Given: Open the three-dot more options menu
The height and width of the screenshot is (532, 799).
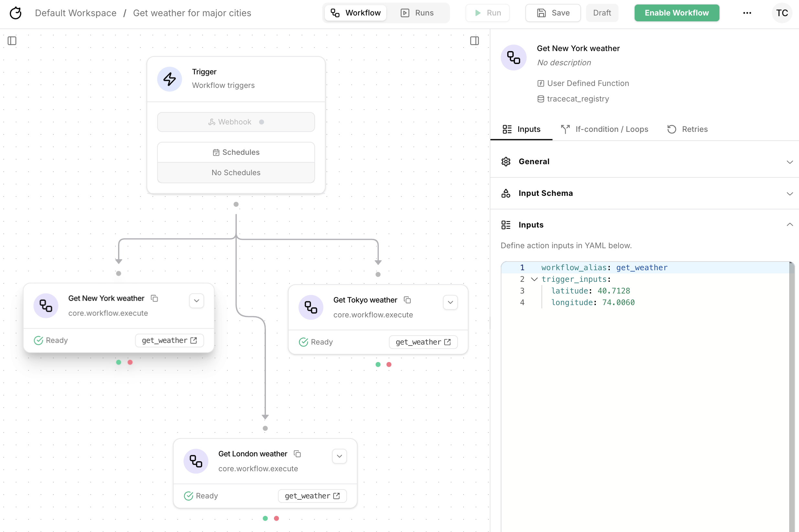Looking at the screenshot, I should pos(747,13).
